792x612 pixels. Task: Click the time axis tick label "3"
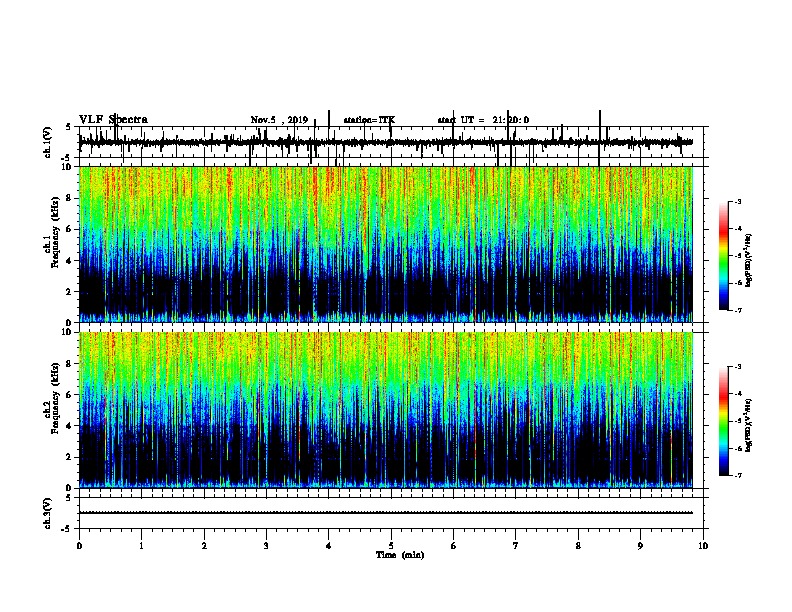[266, 546]
